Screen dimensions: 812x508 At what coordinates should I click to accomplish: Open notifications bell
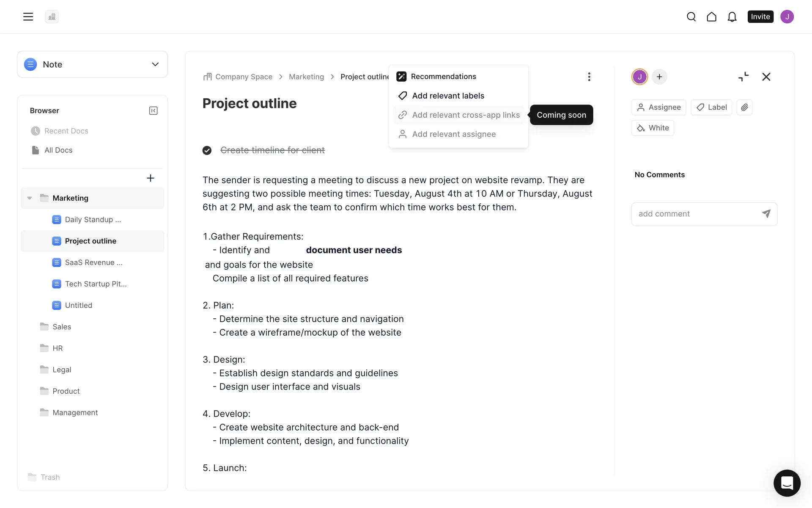[x=732, y=17]
